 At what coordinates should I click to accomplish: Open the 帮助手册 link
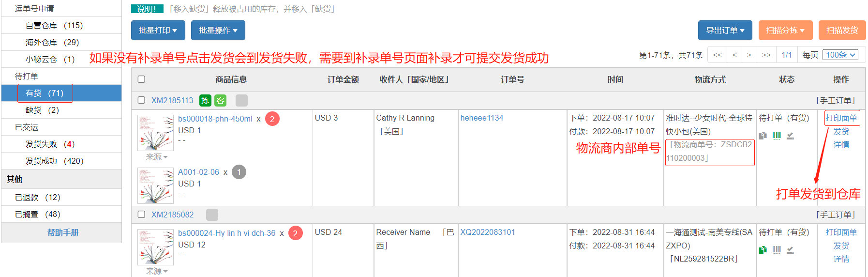click(x=63, y=232)
